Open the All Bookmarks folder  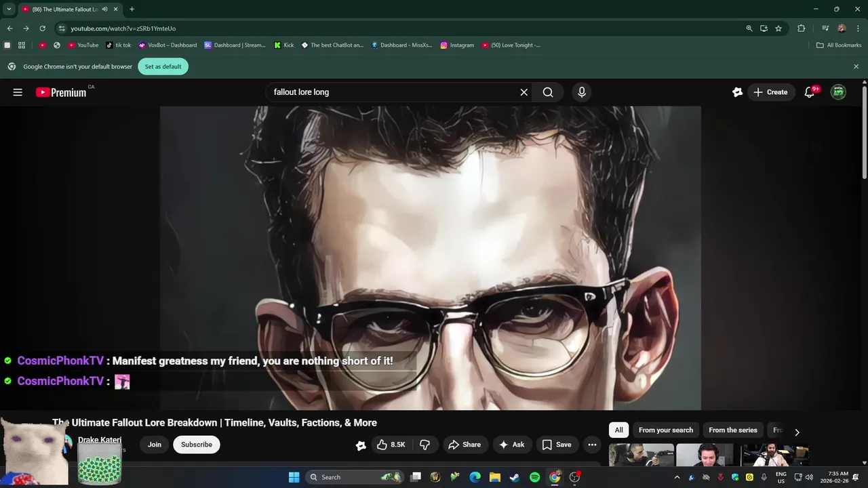coord(839,45)
